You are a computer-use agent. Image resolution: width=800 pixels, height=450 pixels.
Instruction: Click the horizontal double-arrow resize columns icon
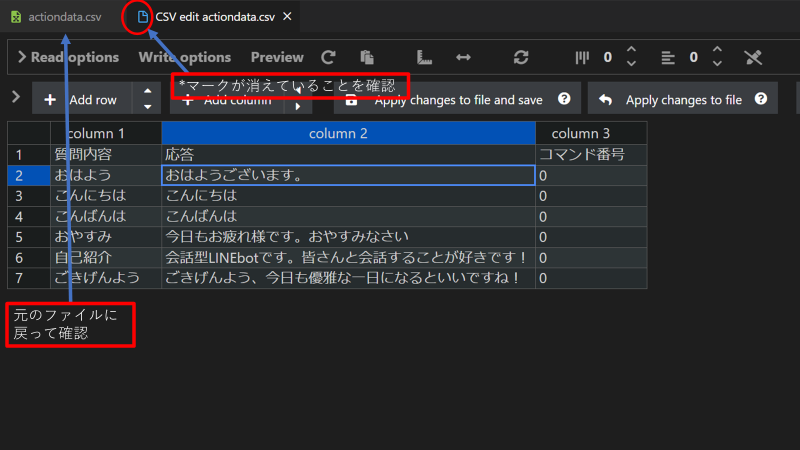point(463,57)
